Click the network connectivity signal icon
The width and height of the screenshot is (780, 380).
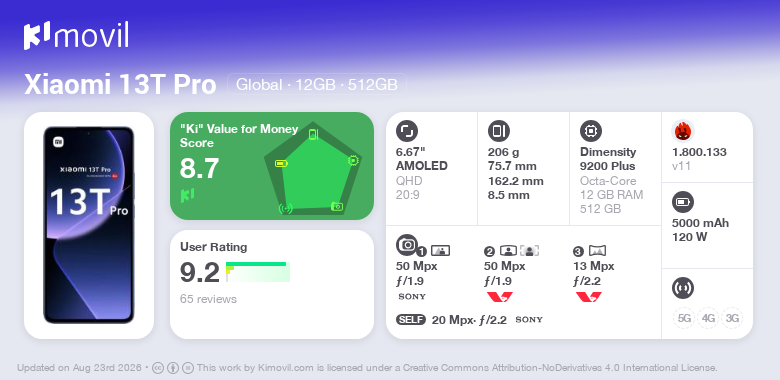coord(683,288)
